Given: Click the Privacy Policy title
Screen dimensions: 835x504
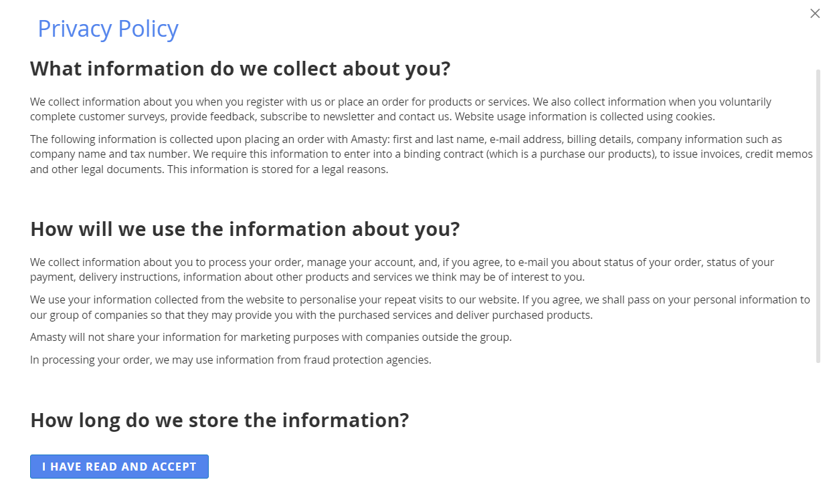Looking at the screenshot, I should [108, 29].
